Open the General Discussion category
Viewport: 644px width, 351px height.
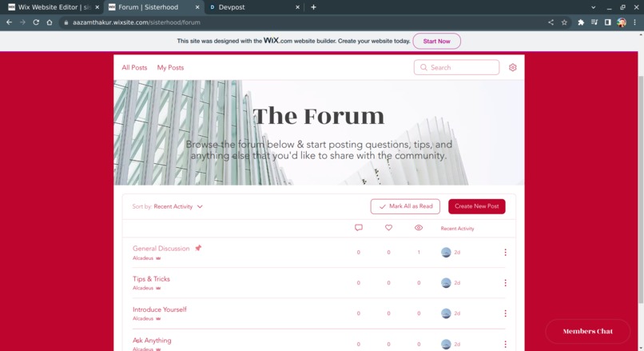pyautogui.click(x=161, y=248)
